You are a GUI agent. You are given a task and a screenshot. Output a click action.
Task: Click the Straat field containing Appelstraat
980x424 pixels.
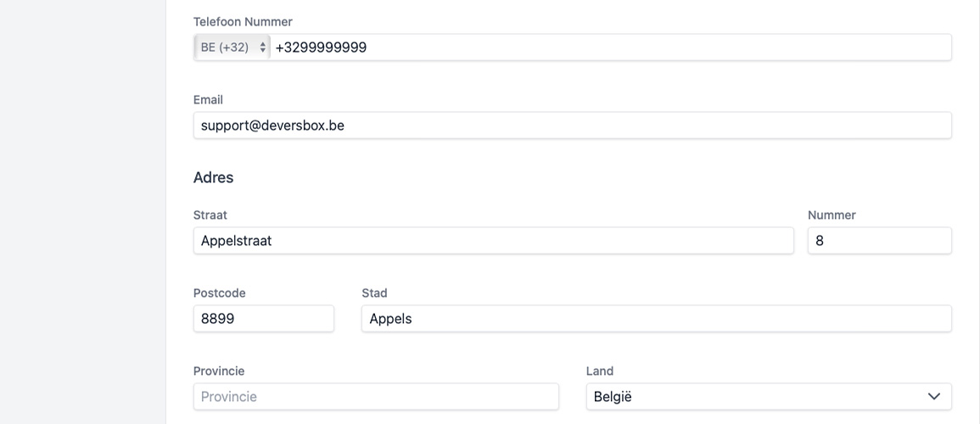493,241
